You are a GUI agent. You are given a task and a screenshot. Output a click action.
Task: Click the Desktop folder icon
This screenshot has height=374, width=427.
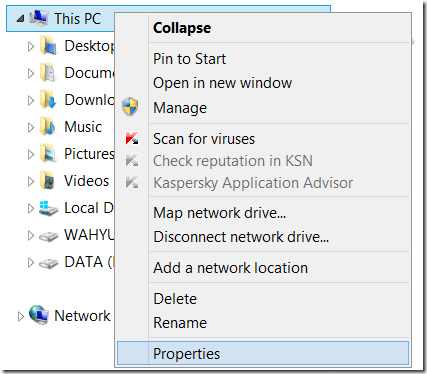(49, 46)
